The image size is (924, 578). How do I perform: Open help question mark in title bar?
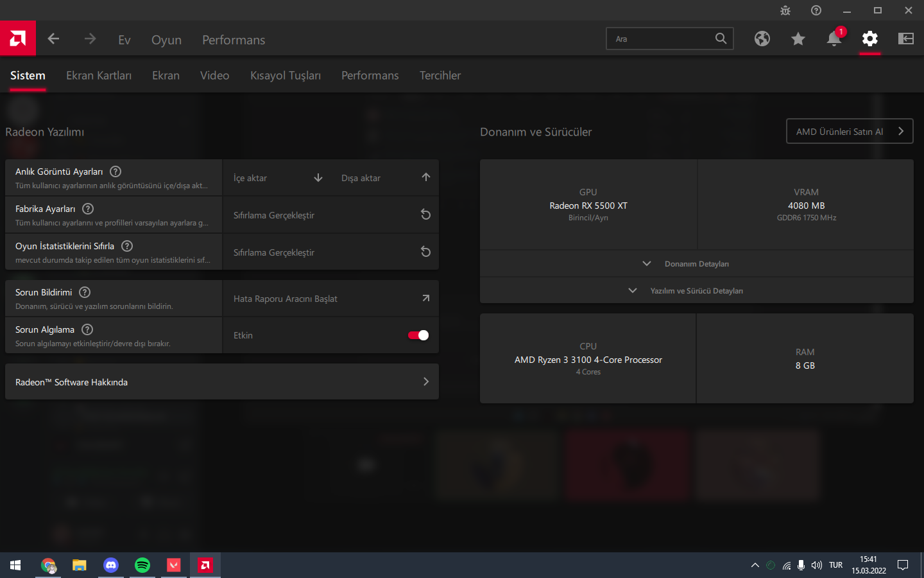coord(816,10)
